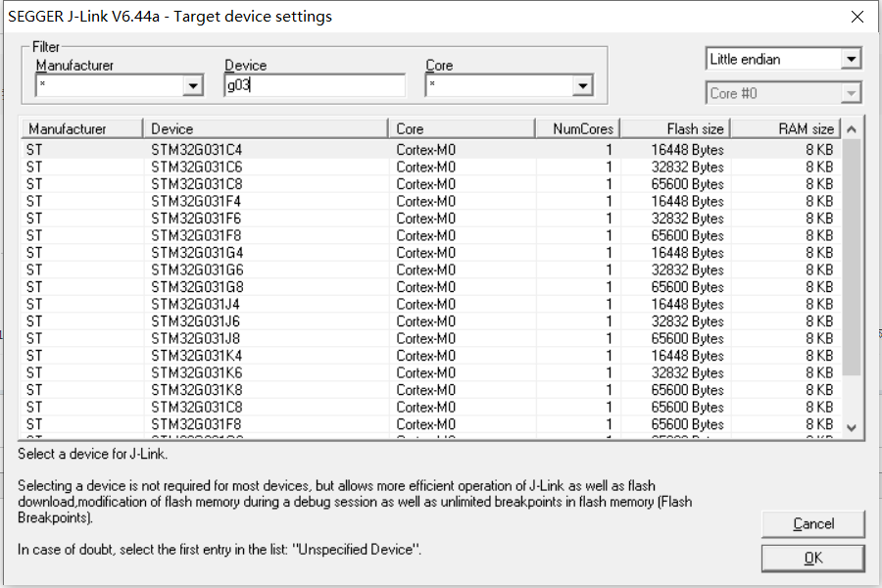Close the Target device settings dialog

point(857,17)
